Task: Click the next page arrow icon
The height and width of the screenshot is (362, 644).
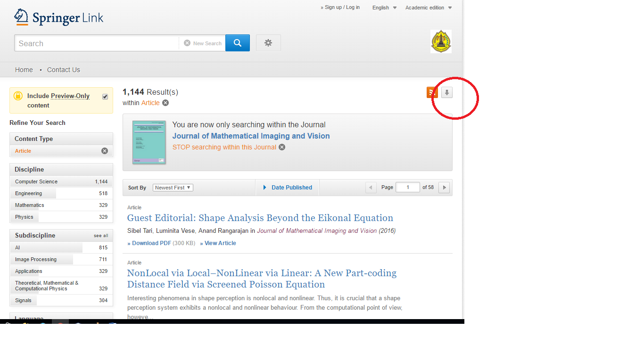Action: pos(444,187)
